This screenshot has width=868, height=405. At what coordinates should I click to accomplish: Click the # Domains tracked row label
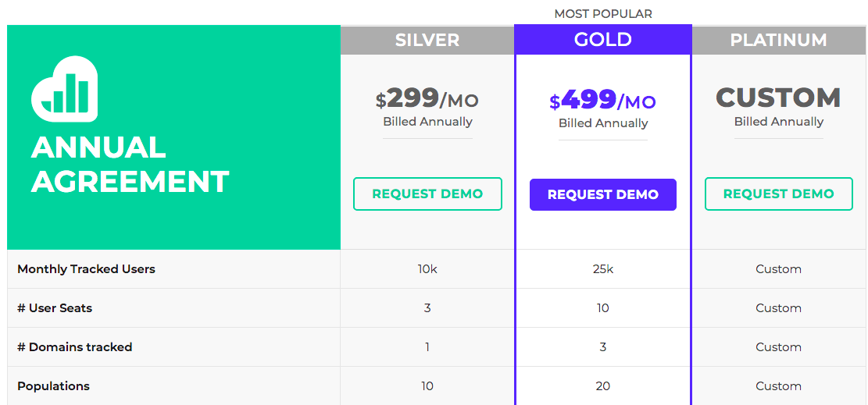[75, 347]
